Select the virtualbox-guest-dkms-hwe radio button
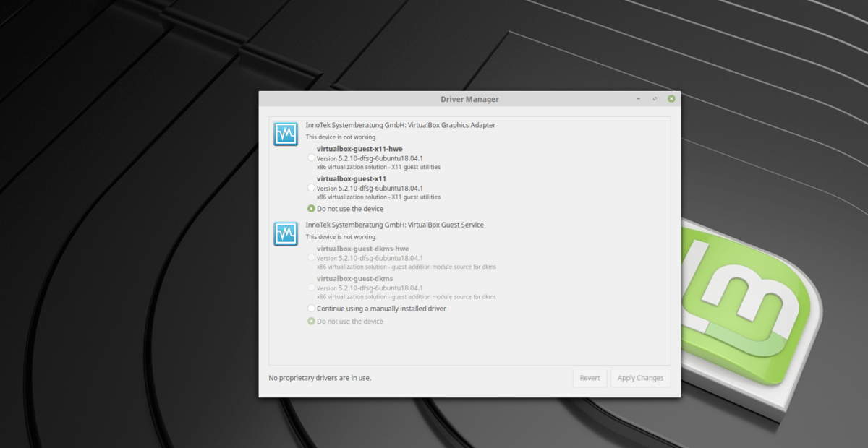The height and width of the screenshot is (448, 868). pyautogui.click(x=311, y=257)
